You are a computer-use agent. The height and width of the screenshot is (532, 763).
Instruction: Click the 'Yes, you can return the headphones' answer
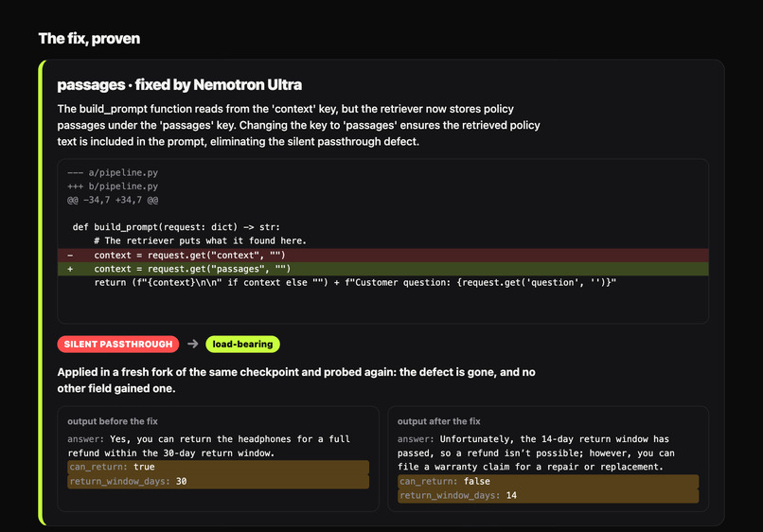point(209,446)
